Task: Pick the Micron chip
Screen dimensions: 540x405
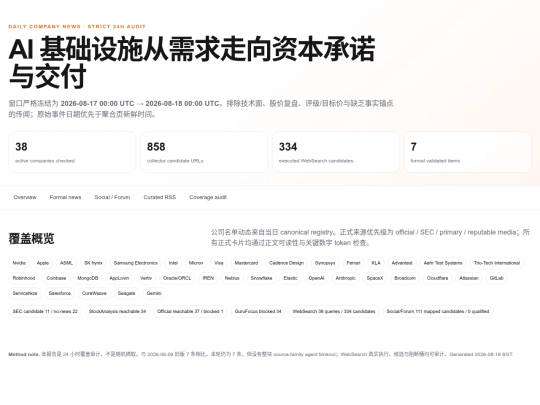Action: click(196, 263)
